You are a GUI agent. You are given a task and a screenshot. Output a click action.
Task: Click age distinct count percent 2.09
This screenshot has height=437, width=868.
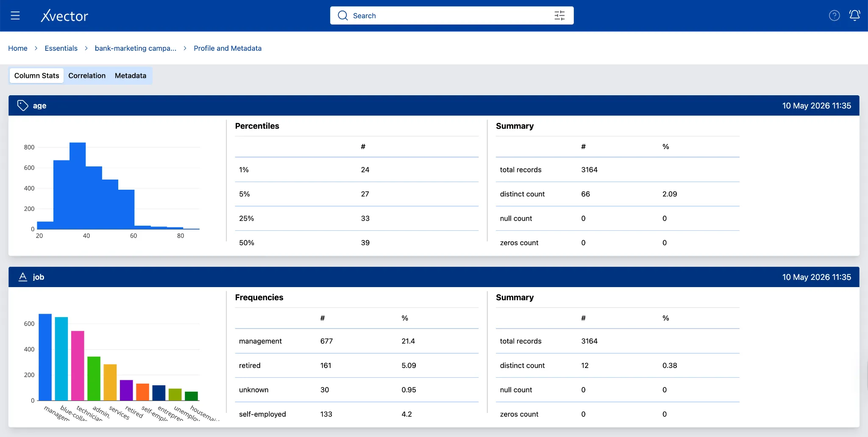[670, 194]
